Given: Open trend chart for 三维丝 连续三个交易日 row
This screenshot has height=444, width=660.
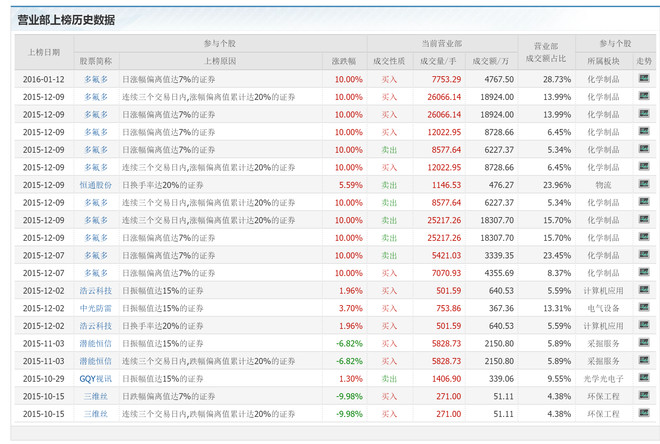Looking at the screenshot, I should pos(644,413).
